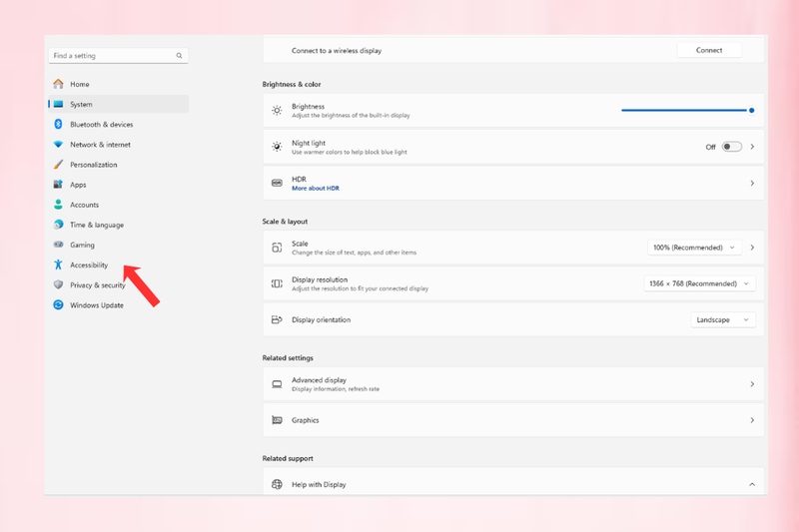Toggle the Night light switch
Image resolution: width=799 pixels, height=532 pixels.
coord(732,147)
